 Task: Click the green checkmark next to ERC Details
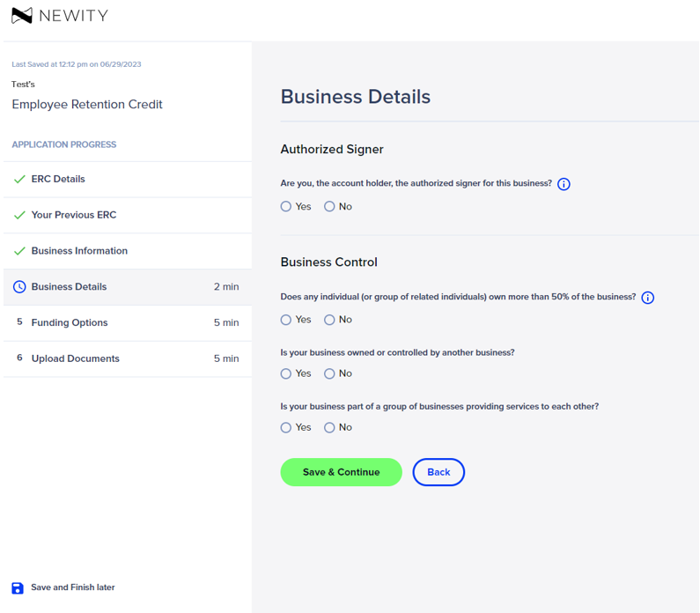click(19, 179)
